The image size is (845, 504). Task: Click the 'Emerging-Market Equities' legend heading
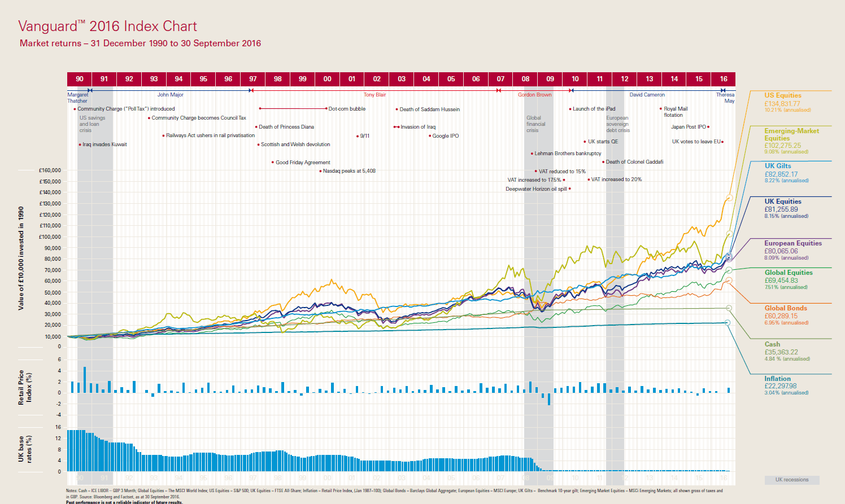pyautogui.click(x=791, y=134)
